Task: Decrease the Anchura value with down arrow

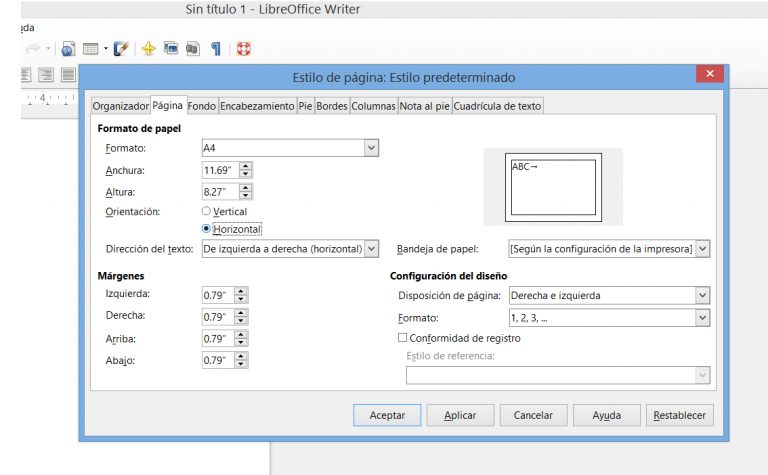Action: 246,174
